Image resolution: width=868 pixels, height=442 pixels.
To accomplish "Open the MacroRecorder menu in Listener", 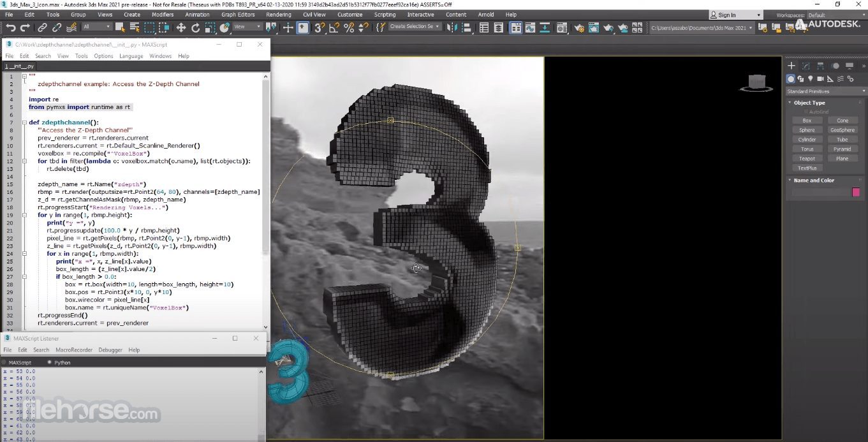I will [x=74, y=350].
